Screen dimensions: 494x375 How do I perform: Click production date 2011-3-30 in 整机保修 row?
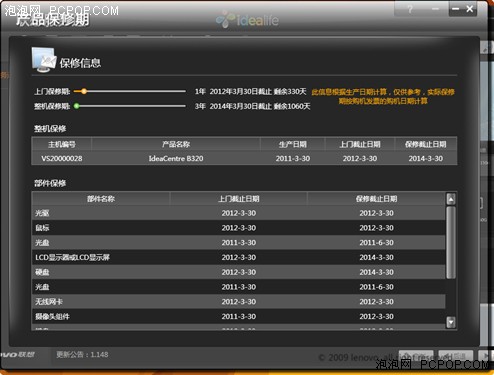293,159
